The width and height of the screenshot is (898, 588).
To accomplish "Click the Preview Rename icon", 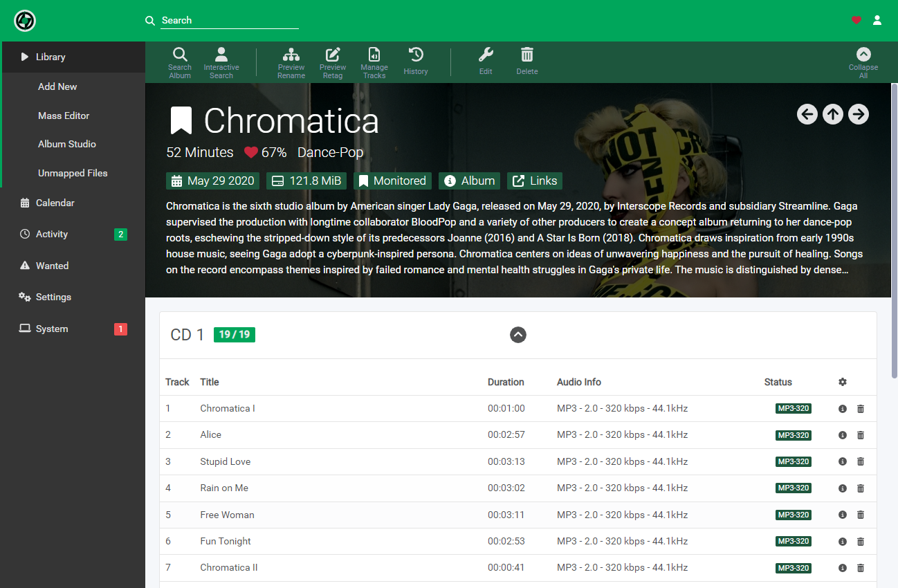I will click(291, 62).
